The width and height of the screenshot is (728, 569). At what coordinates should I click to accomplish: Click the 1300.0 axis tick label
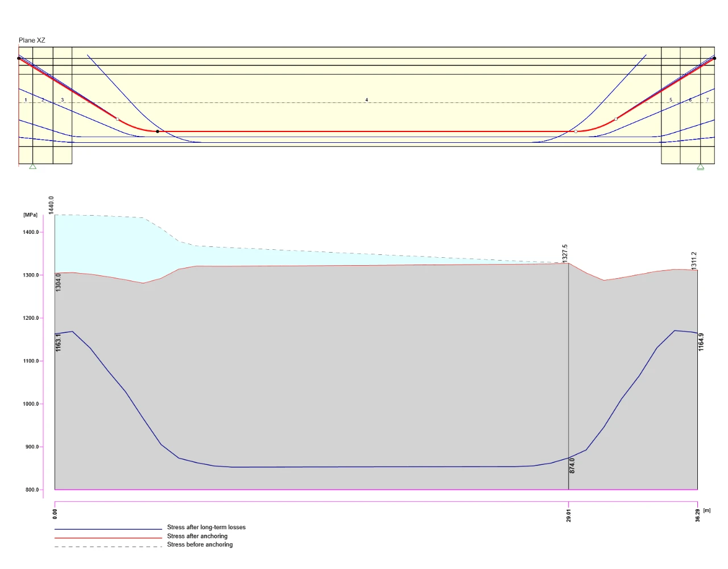(x=31, y=275)
